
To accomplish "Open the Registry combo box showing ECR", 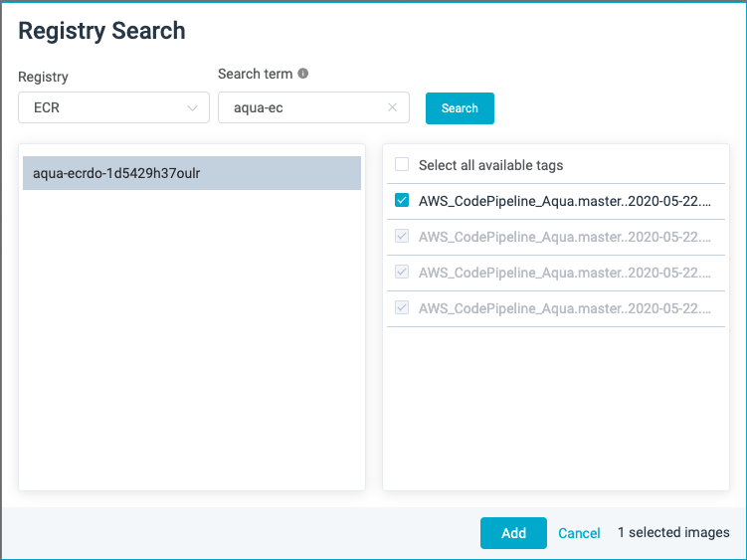I will coord(113,107).
